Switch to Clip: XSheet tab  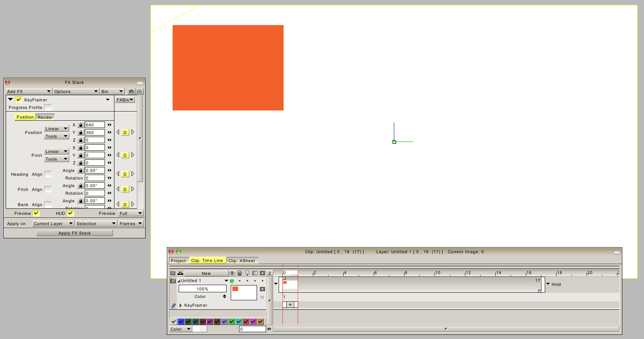point(242,261)
